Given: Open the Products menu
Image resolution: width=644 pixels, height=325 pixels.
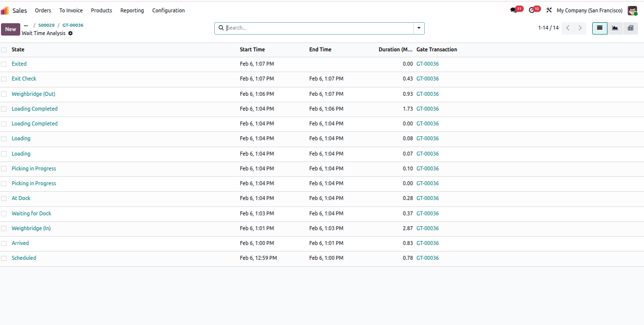Looking at the screenshot, I should [101, 10].
